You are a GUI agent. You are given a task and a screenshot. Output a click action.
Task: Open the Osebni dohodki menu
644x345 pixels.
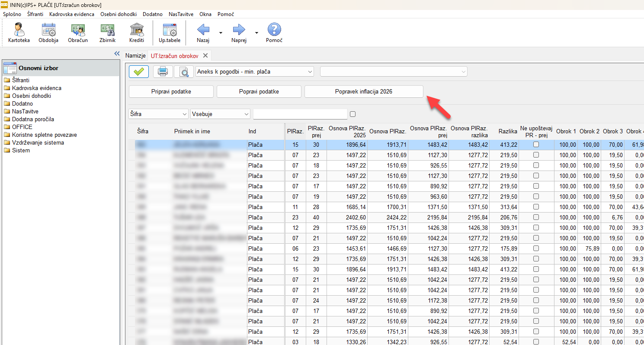(119, 14)
